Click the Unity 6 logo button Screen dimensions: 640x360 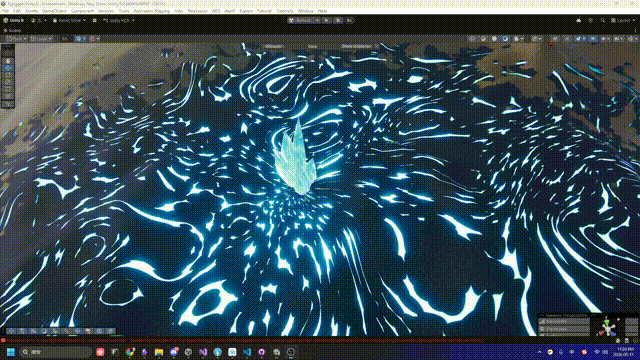coord(13,20)
